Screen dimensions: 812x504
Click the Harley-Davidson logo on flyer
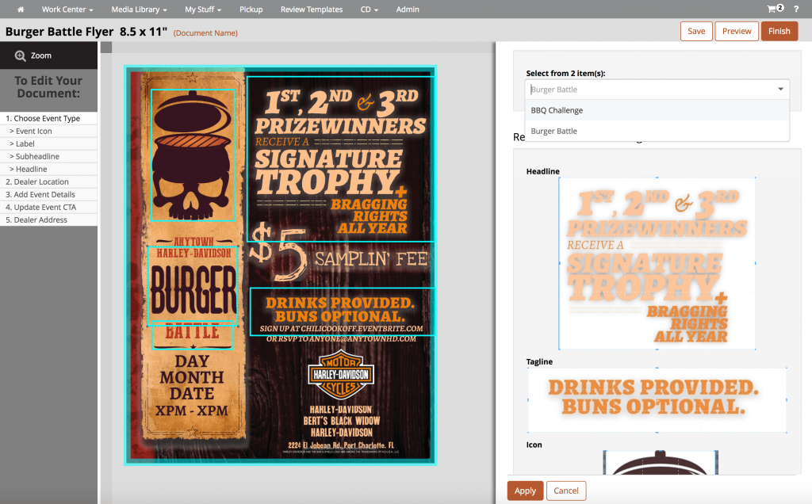341,376
